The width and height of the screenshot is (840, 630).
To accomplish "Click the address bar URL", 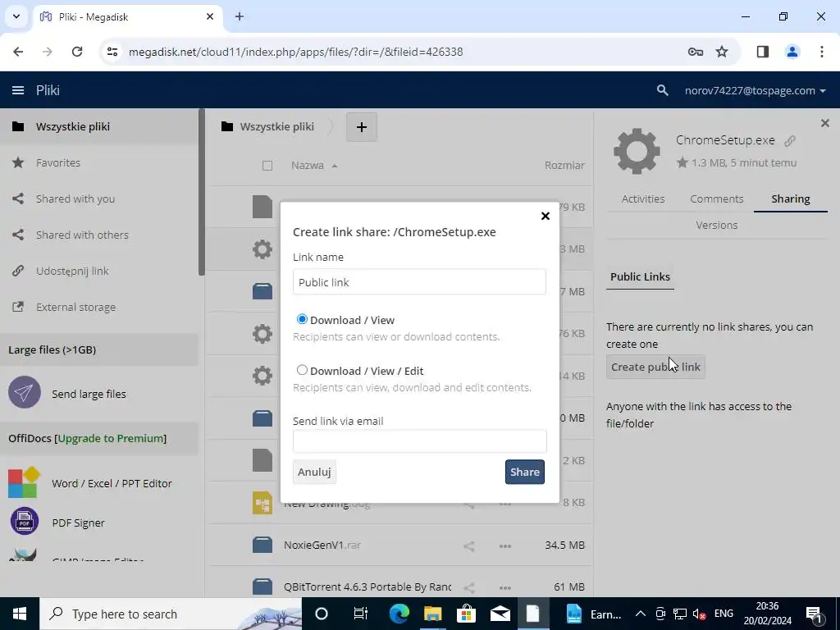I will [x=295, y=52].
